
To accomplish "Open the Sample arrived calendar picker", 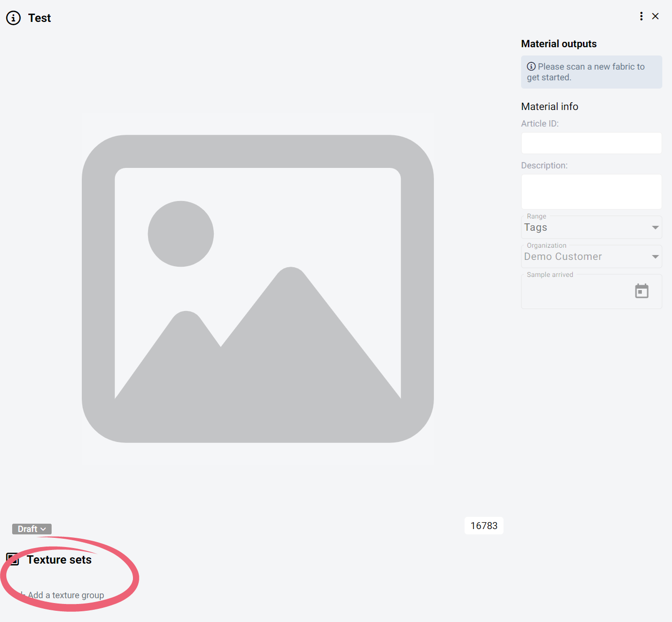I will [641, 291].
